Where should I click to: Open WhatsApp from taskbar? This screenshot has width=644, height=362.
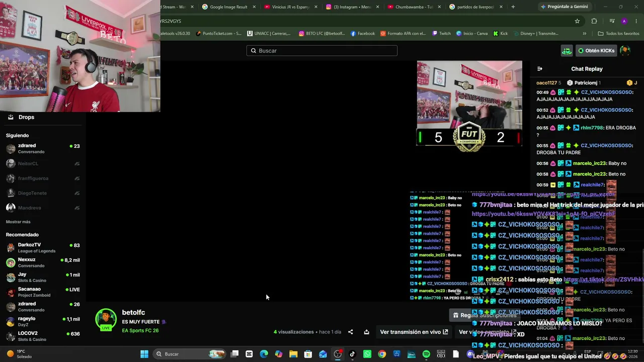coord(367,354)
